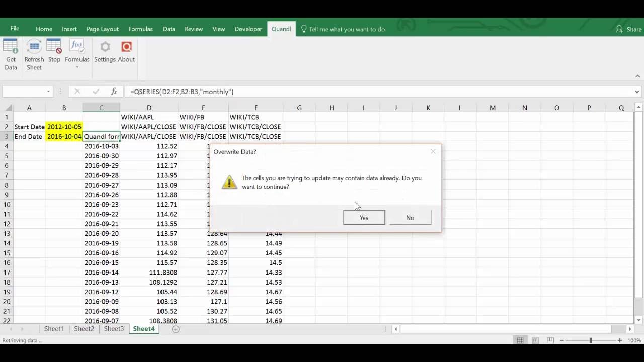
Task: Switch to Sheet1 tab
Action: coord(54,329)
